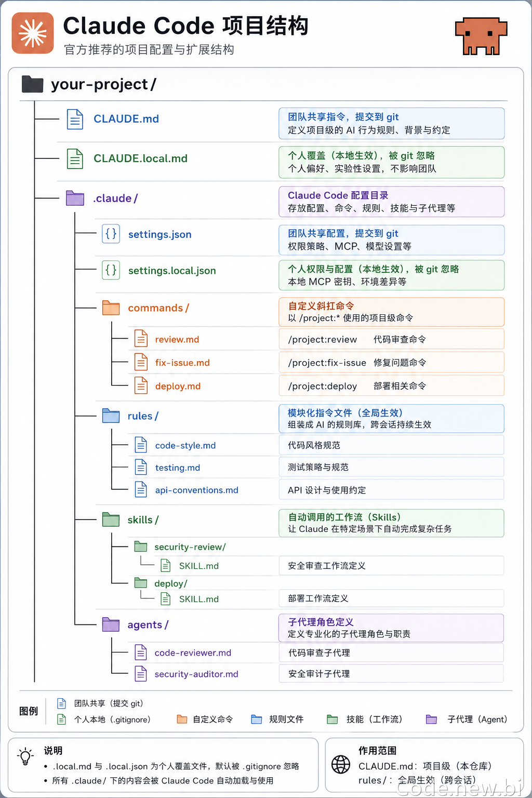Viewport: 532px width, 798px height.
Task: Select the security-auditor.md entry
Action: coord(196,674)
